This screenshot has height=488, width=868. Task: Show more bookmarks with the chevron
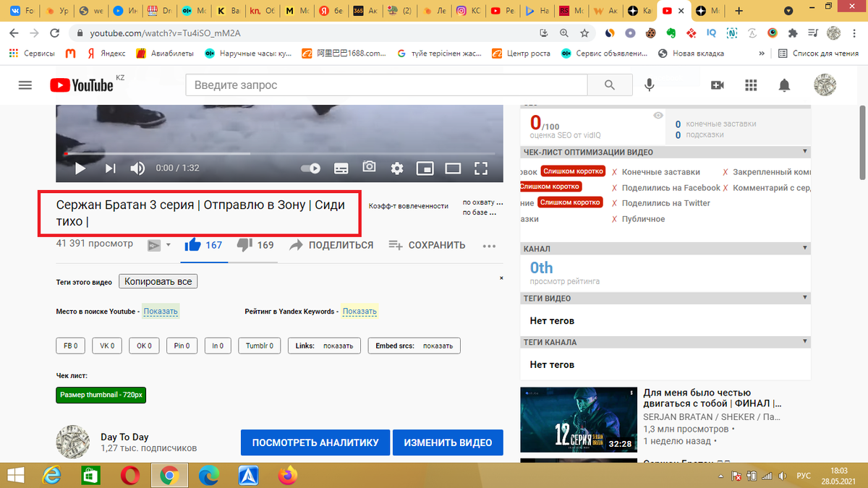[x=761, y=53]
